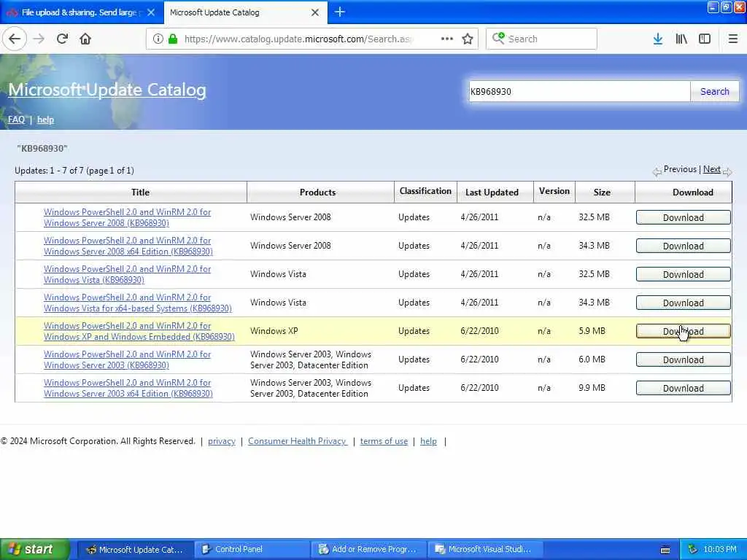
Task: Sort by Size column header
Action: click(602, 192)
